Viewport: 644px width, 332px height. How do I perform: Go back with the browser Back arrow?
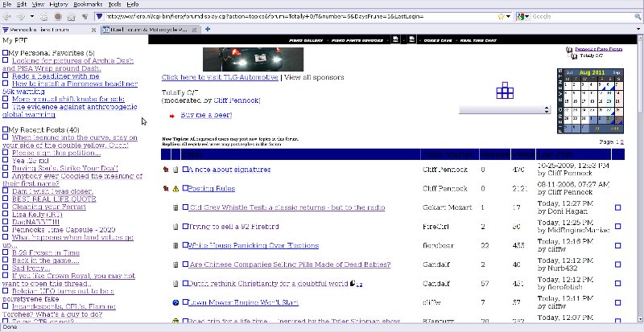[x=7, y=17]
